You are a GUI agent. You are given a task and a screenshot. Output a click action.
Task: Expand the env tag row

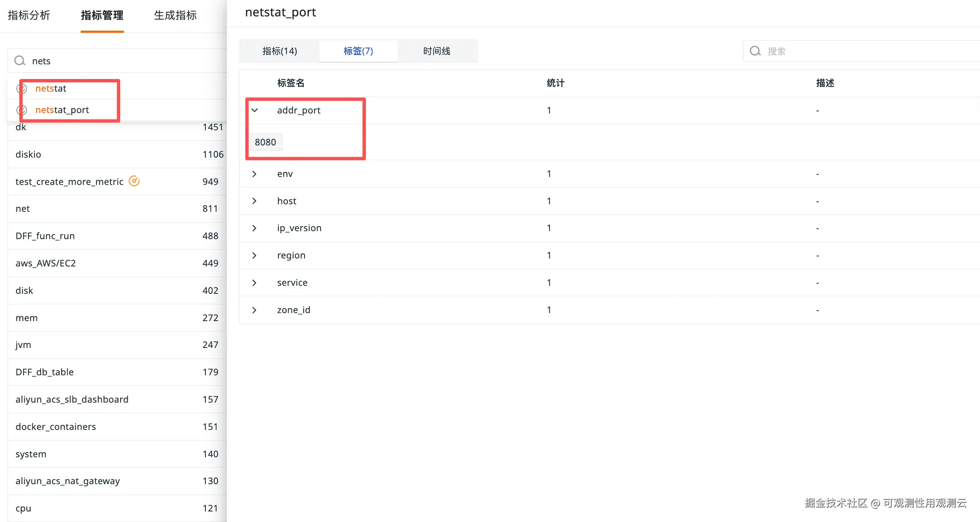pos(255,174)
